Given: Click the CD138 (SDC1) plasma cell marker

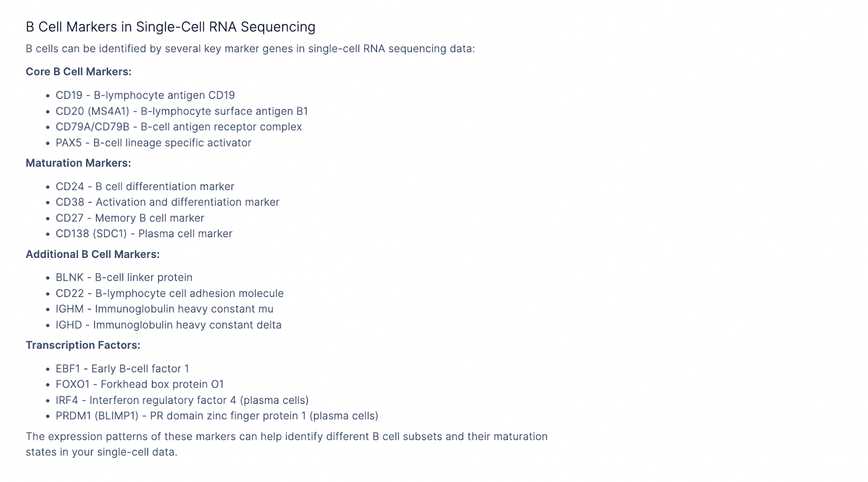Looking at the screenshot, I should 144,234.
